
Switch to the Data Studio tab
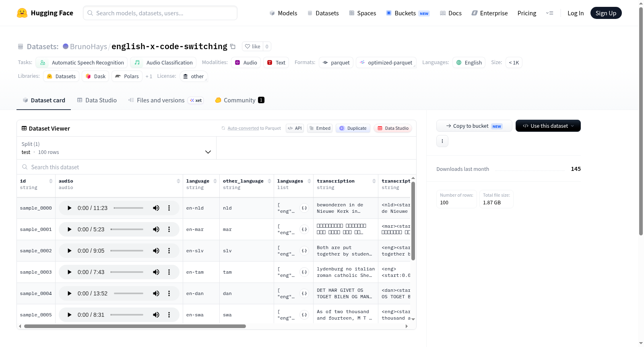(97, 100)
